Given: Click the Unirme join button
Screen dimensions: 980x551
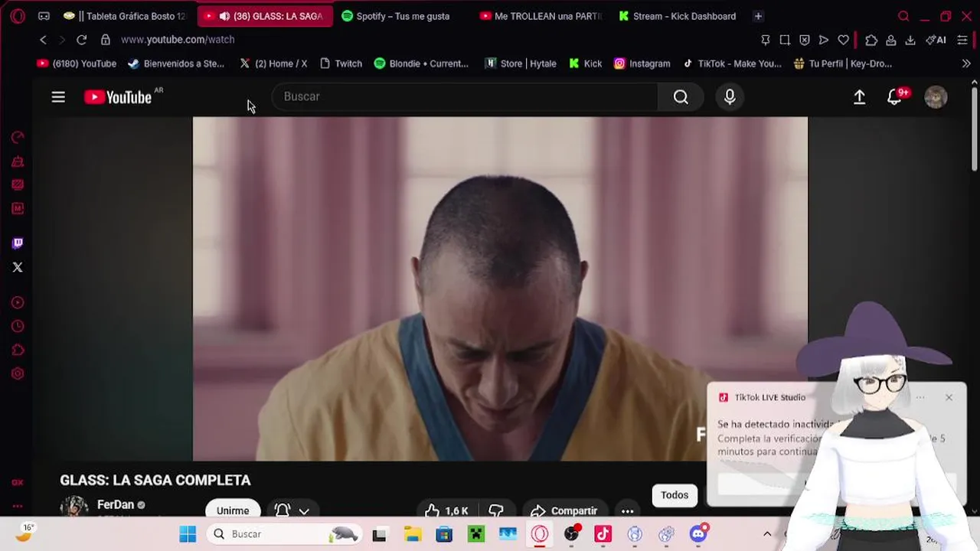Looking at the screenshot, I should (233, 510).
